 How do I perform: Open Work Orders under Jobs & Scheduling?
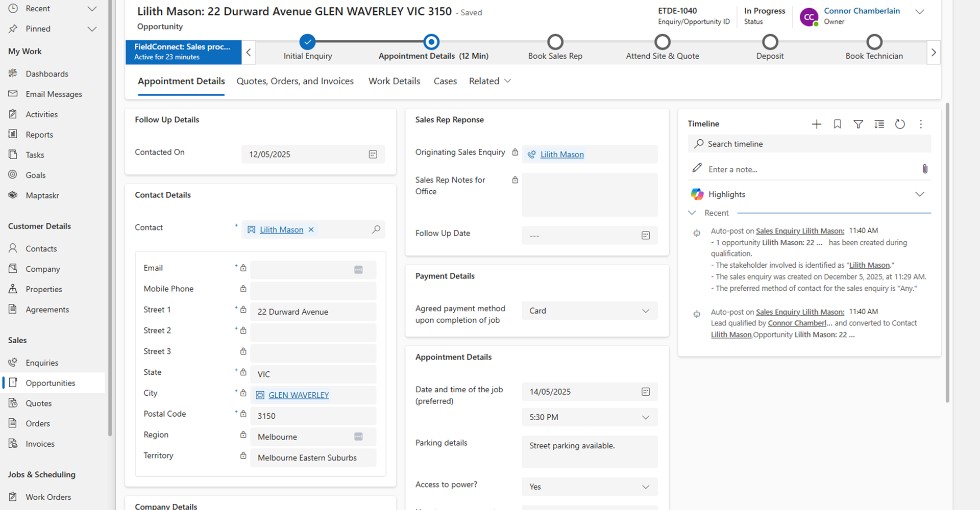click(x=48, y=497)
